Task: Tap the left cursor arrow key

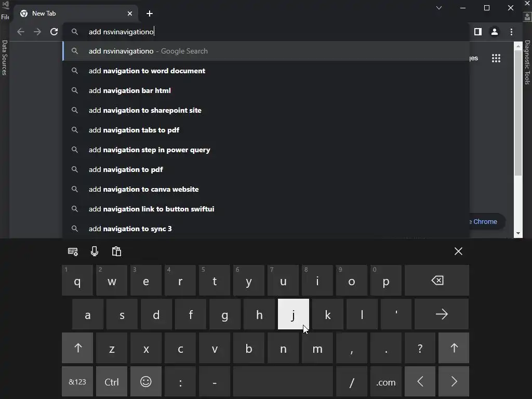Action: point(420,382)
